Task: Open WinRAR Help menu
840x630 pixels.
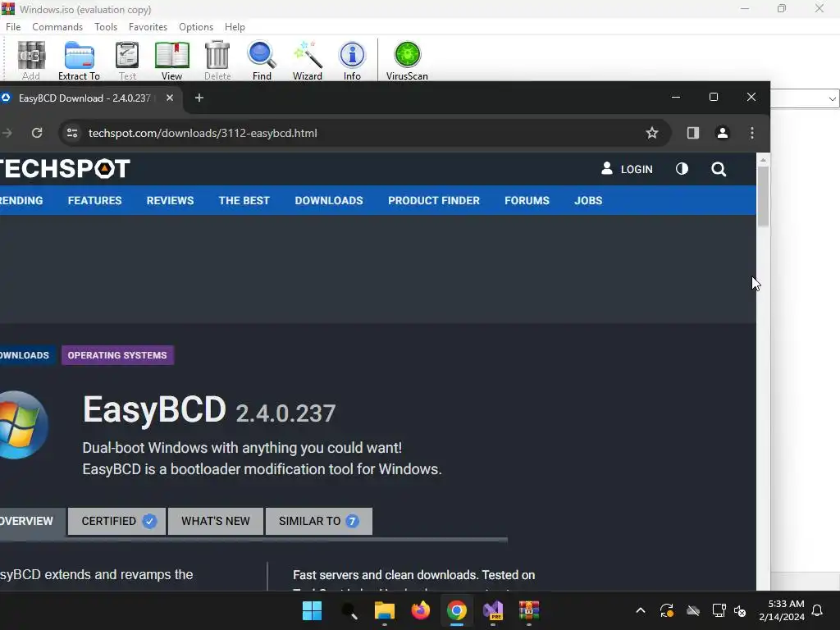Action: (235, 27)
